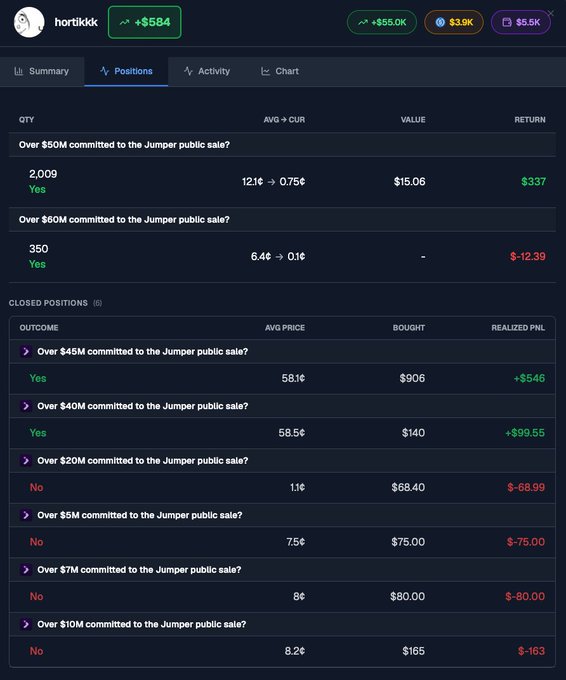The width and height of the screenshot is (566, 680).
Task: Click the line chart icon on Chart tab
Action: click(x=265, y=71)
